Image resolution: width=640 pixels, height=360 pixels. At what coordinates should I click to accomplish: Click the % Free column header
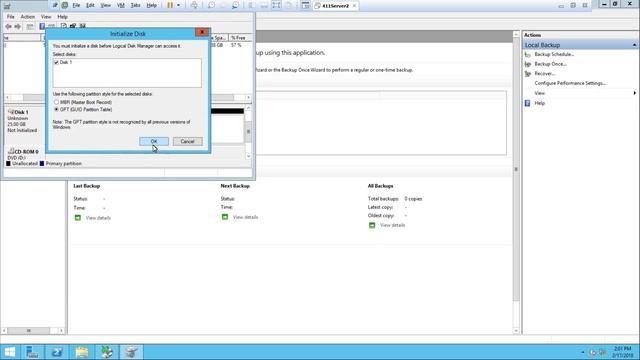point(238,38)
